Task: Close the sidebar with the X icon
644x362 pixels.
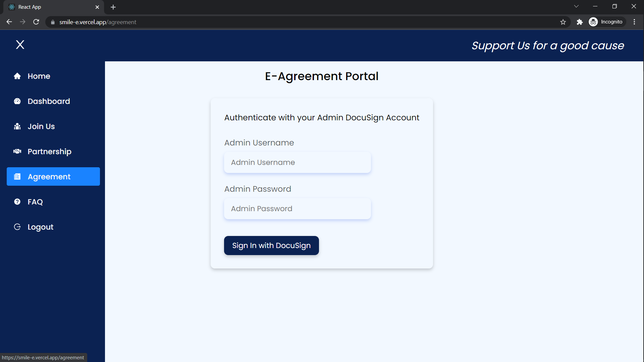Action: click(20, 45)
